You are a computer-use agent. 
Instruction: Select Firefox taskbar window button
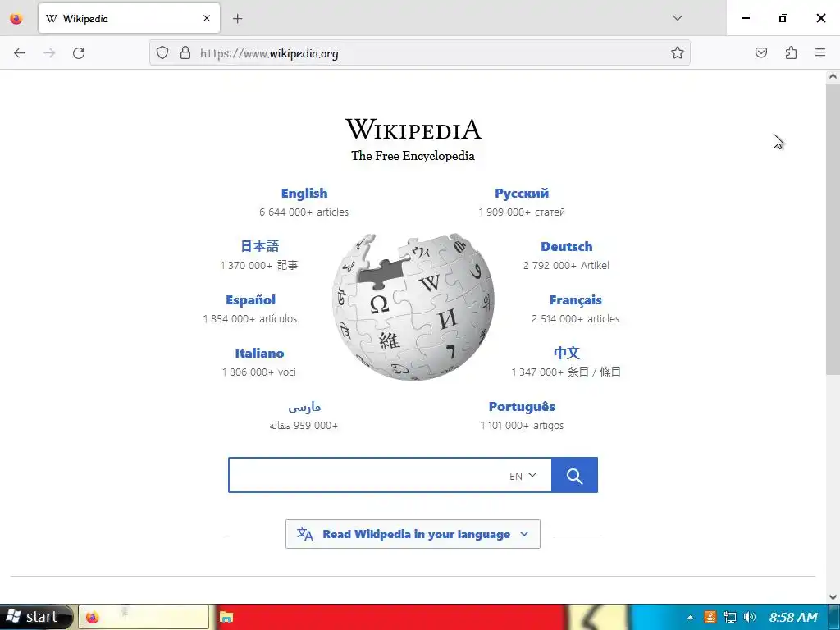[x=144, y=617]
